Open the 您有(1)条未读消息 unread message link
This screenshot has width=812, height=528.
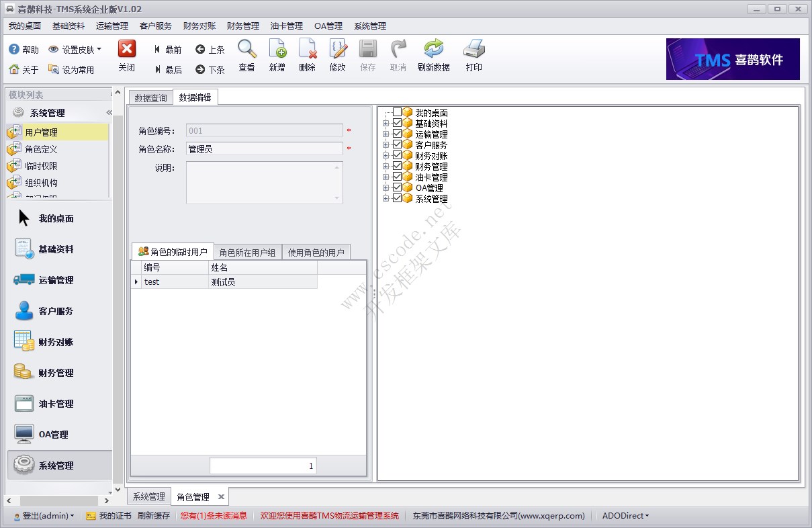click(x=214, y=516)
